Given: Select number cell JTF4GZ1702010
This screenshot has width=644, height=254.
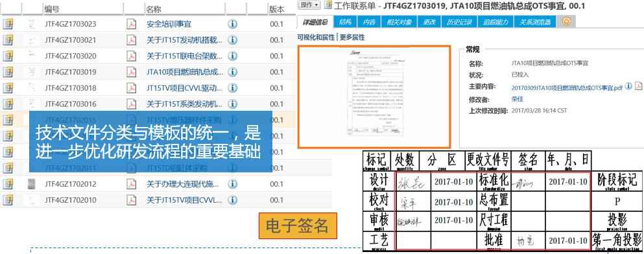Looking at the screenshot, I should 71,200.
